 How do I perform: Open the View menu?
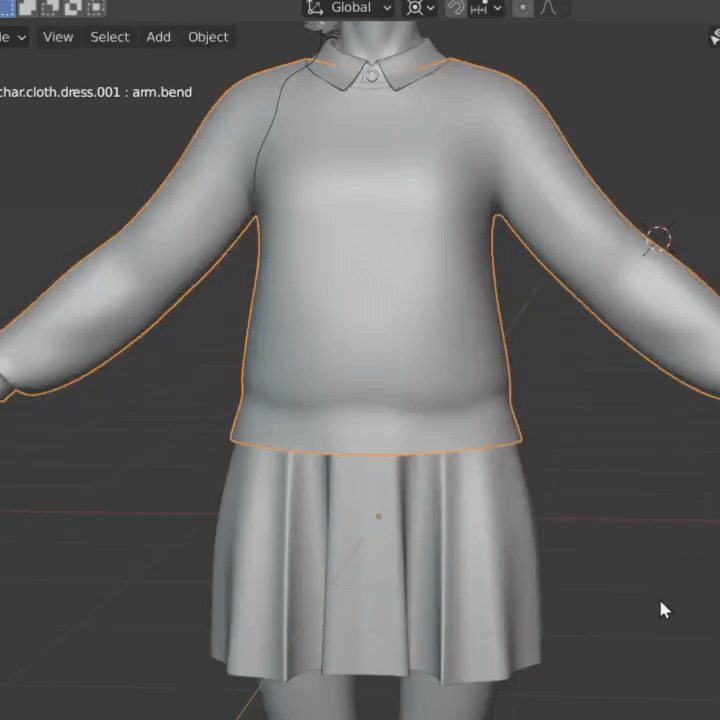58,37
